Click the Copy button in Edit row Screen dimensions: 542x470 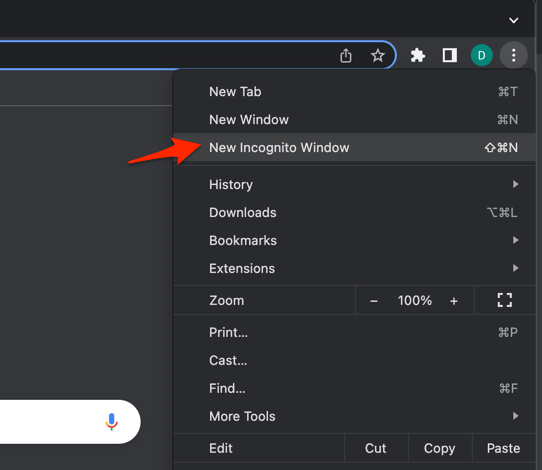(x=440, y=448)
